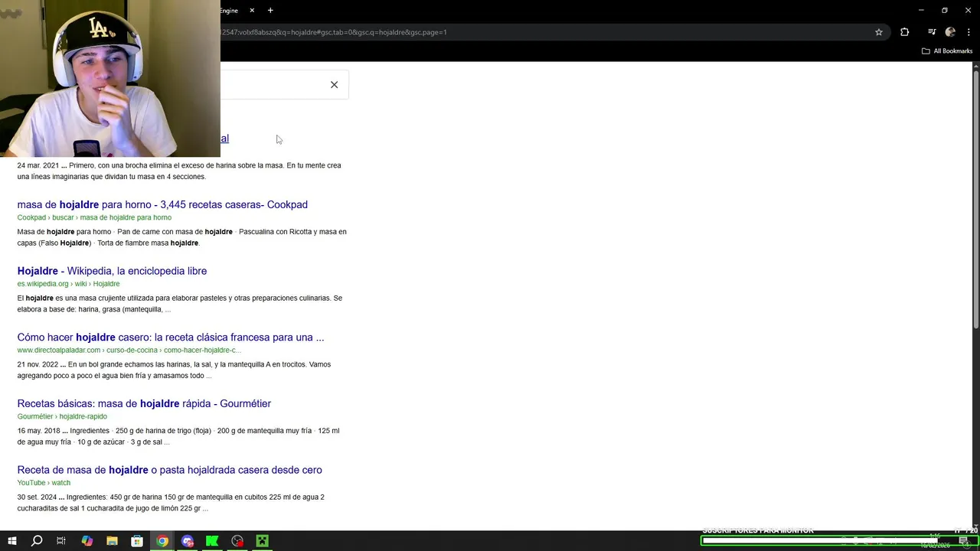Switch to Google Chrome in the taskbar
980x551 pixels.
click(162, 541)
